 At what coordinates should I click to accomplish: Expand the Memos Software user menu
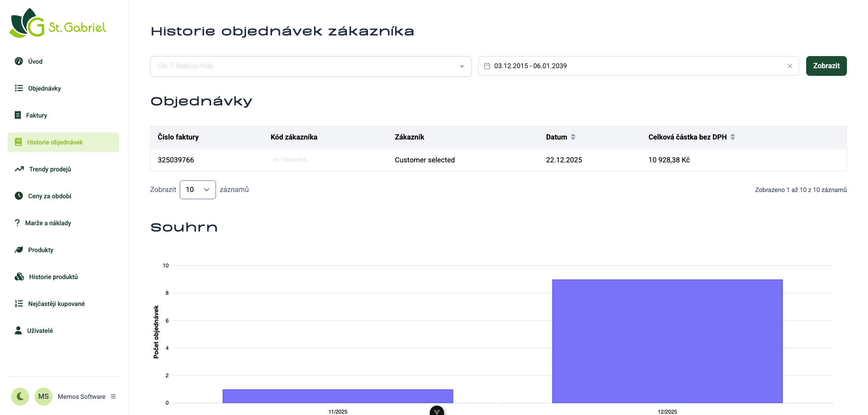(113, 397)
